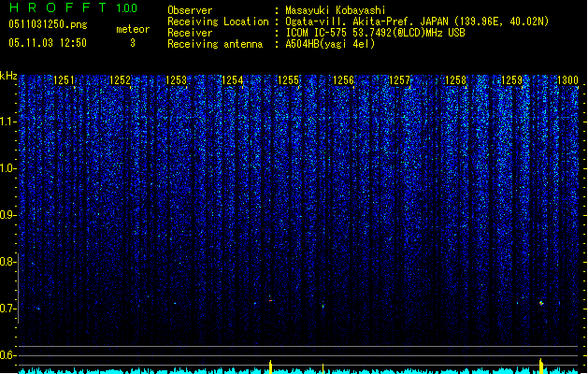Click the 1255 time marker
The height and width of the screenshot is (374, 588).
click(288, 79)
